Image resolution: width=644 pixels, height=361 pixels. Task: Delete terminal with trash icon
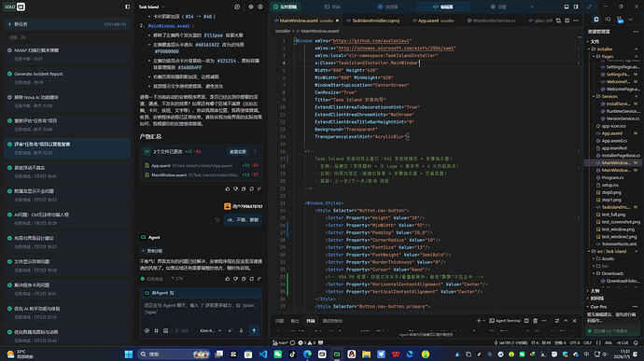[x=535, y=321]
